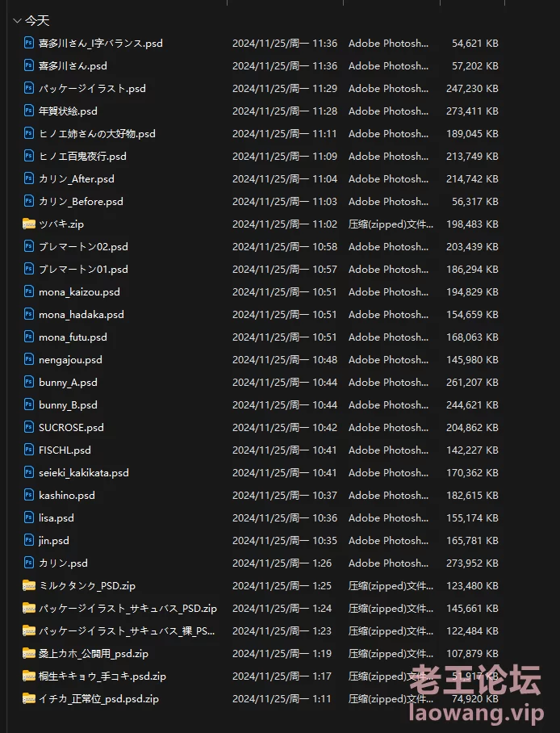The height and width of the screenshot is (733, 560).
Task: Click the size value 273,952 KB
Action: click(472, 563)
